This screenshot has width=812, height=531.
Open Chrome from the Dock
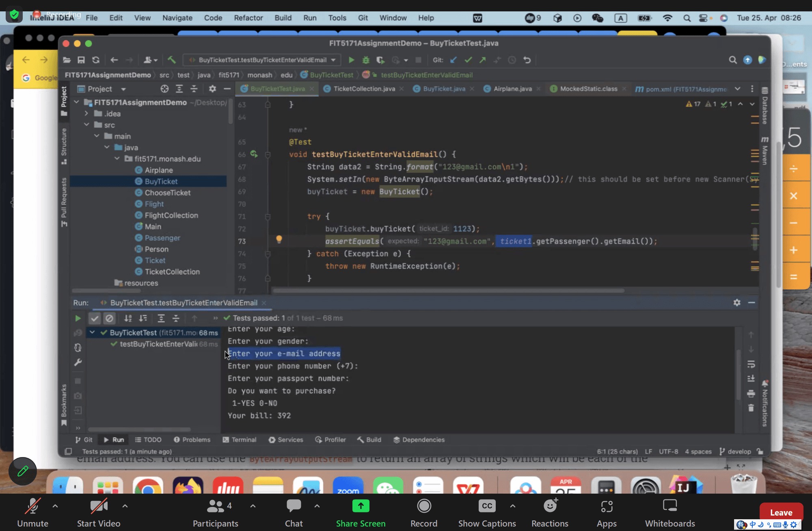[148, 486]
